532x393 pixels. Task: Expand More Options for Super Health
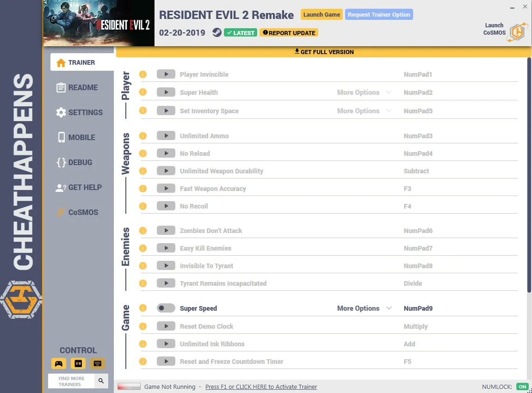coord(365,92)
